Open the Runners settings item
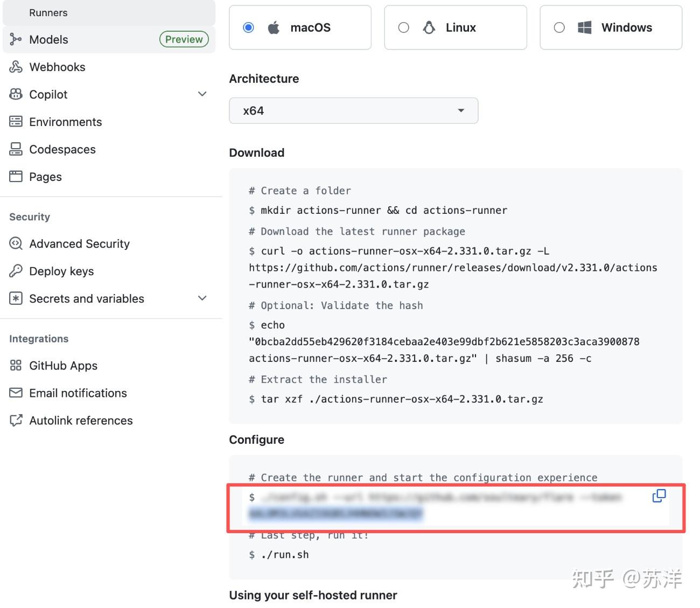700x608 pixels. point(109,13)
